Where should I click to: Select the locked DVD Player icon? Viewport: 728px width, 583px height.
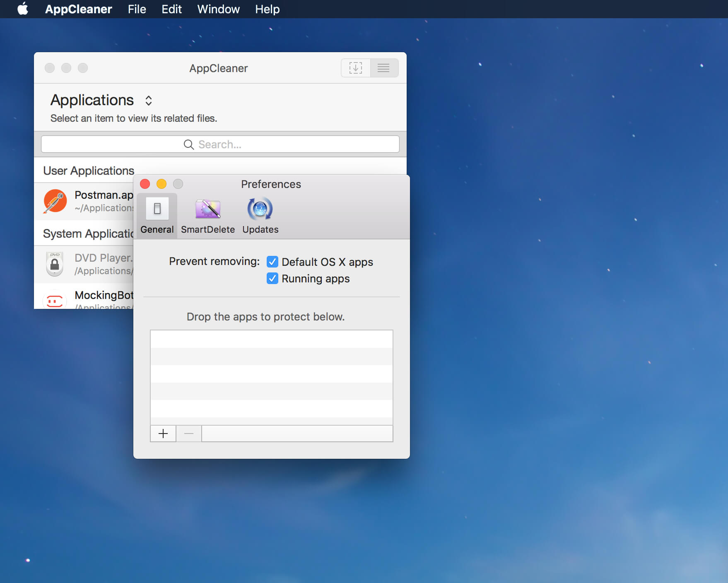point(55,264)
